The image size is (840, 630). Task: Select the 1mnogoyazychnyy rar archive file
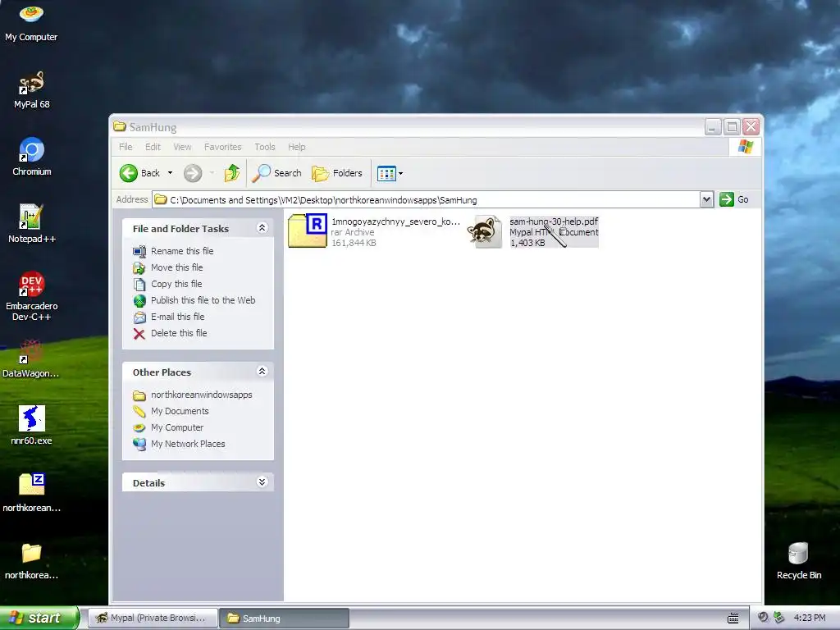374,231
